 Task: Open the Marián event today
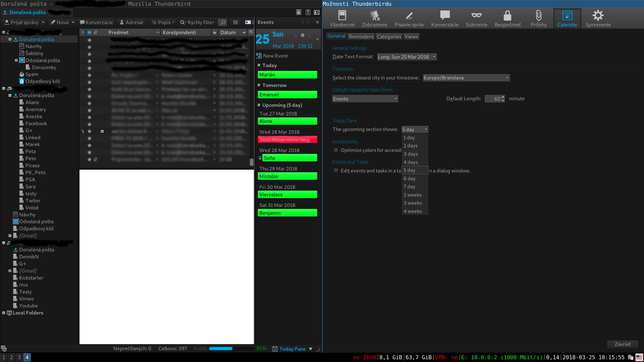pyautogui.click(x=287, y=75)
